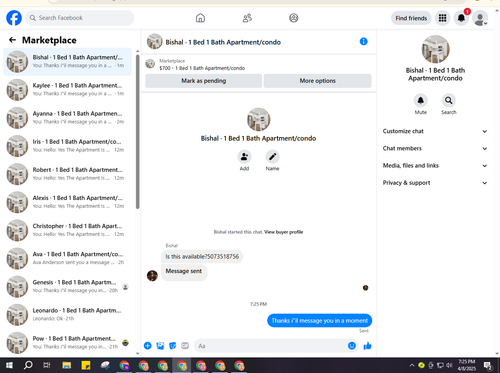
Task: Mute the conversation with the bell icon
Action: pyautogui.click(x=421, y=100)
